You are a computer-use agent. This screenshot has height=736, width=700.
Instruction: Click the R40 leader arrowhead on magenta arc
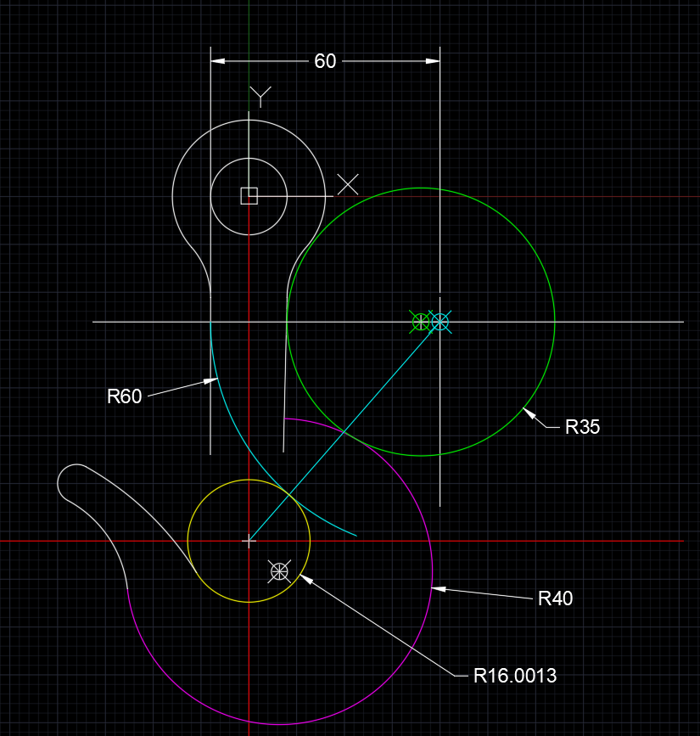[x=439, y=589]
